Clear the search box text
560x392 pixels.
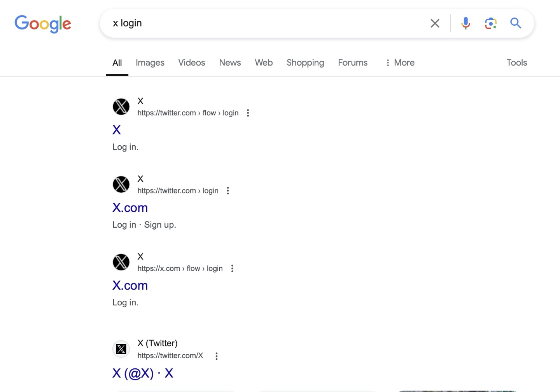[x=435, y=23]
